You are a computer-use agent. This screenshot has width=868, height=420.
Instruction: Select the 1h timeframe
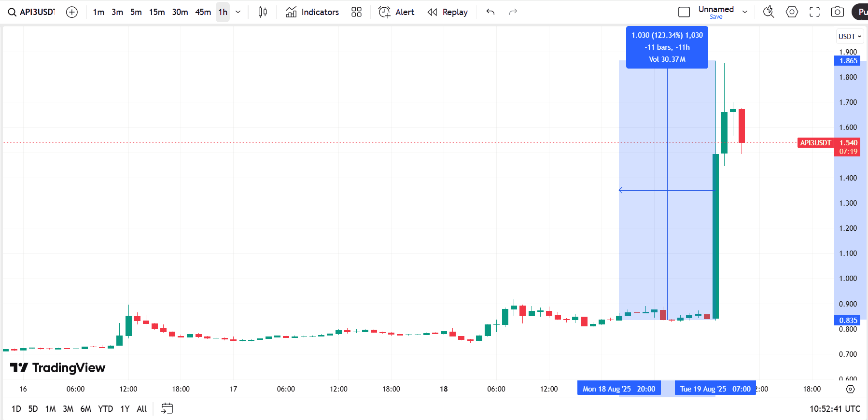tap(223, 12)
